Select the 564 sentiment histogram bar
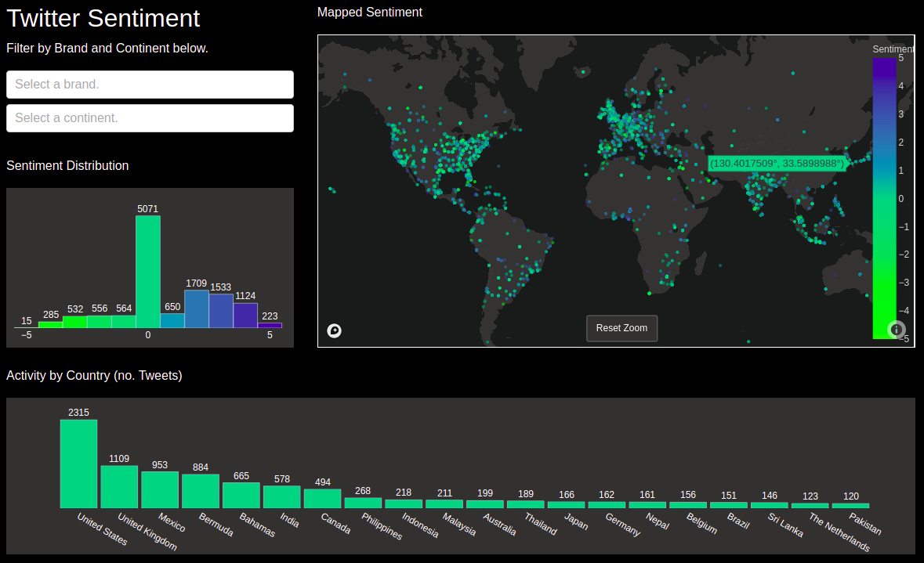 pos(124,322)
